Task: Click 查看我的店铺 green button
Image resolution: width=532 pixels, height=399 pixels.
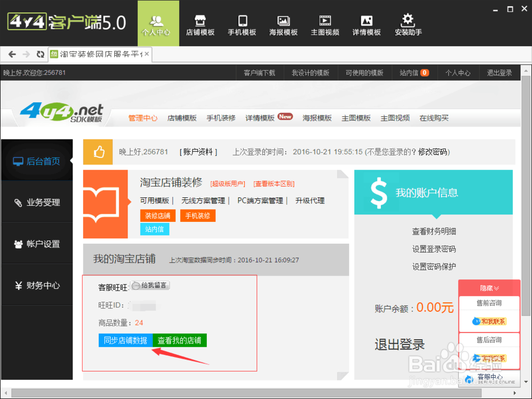Action: pos(179,340)
